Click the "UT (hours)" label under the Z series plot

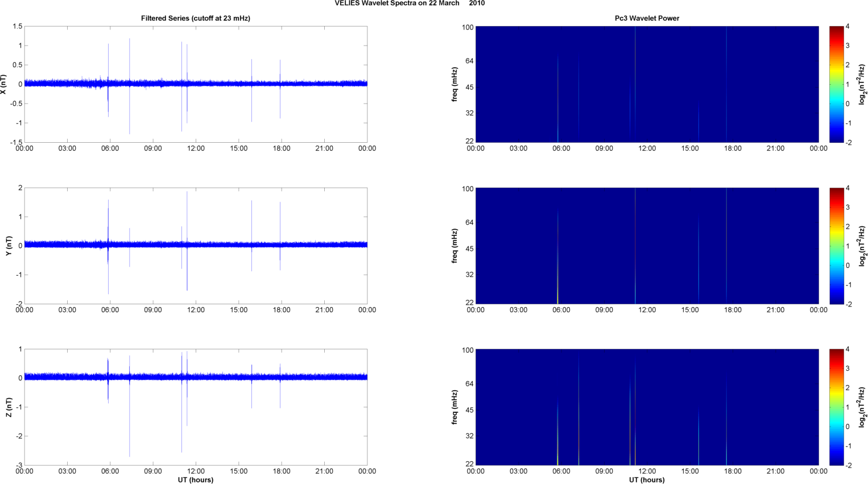(196, 480)
